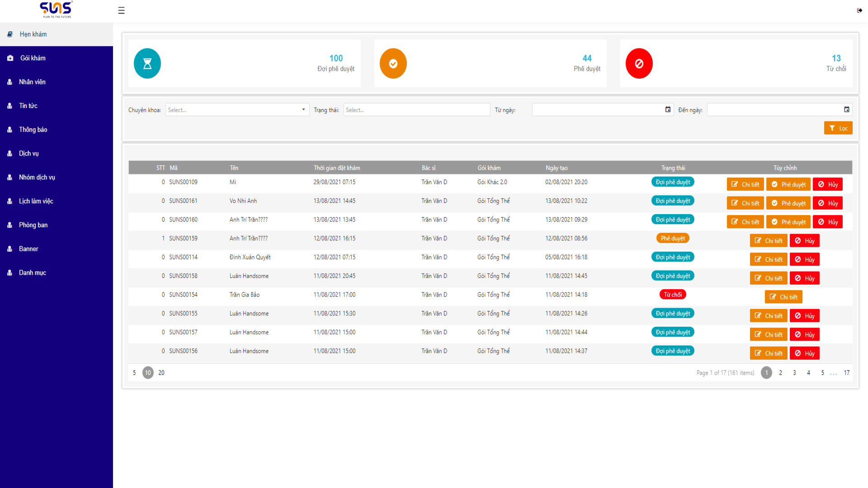Image resolution: width=868 pixels, height=488 pixels.
Task: Approve appointment SUNS00109 with Phê duyệt
Action: point(788,184)
